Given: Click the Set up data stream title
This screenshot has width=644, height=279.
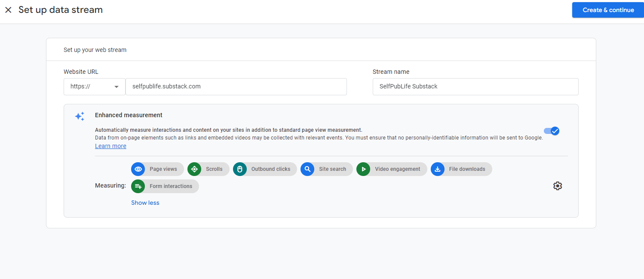Looking at the screenshot, I should (61, 10).
